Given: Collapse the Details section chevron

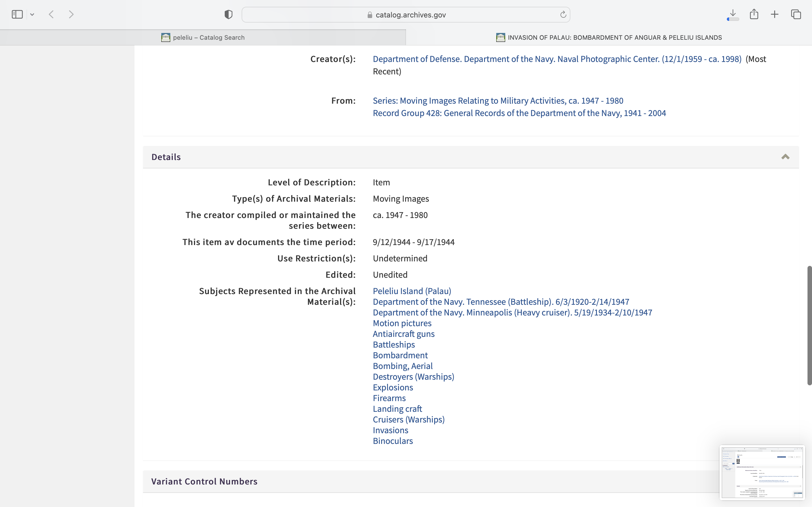Looking at the screenshot, I should pyautogui.click(x=785, y=157).
